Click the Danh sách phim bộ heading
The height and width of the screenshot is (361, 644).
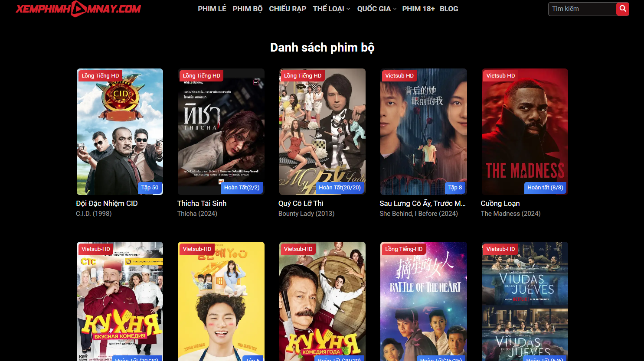[322, 48]
